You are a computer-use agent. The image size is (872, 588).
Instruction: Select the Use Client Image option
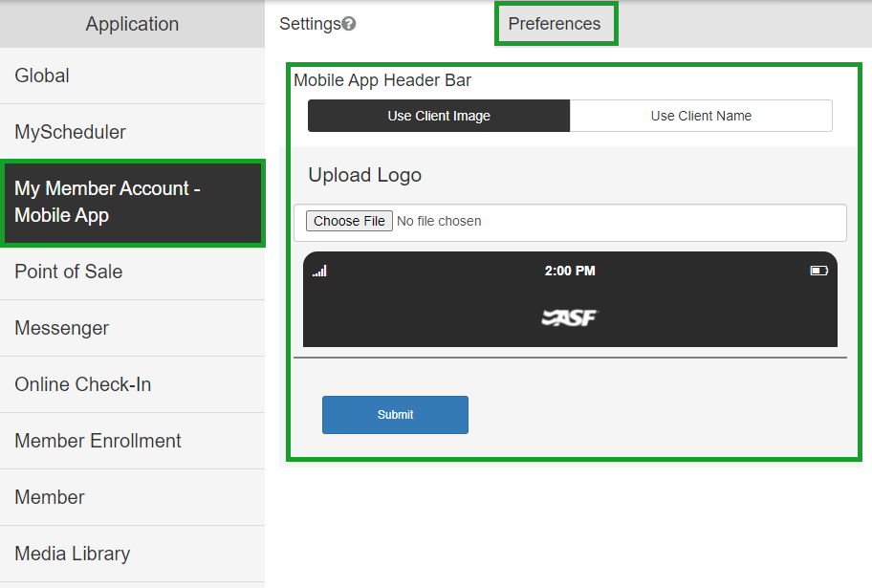pyautogui.click(x=439, y=116)
